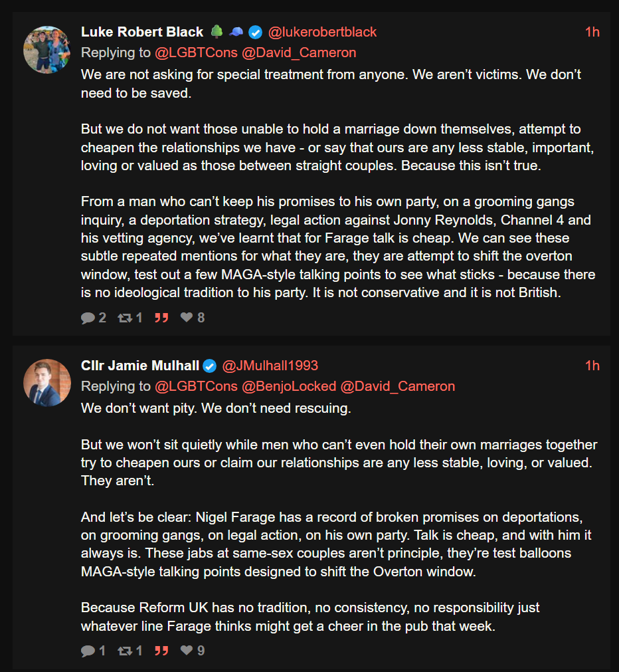Click the 1h timestamp on Luke's post
The width and height of the screenshot is (619, 672).
coord(592,32)
